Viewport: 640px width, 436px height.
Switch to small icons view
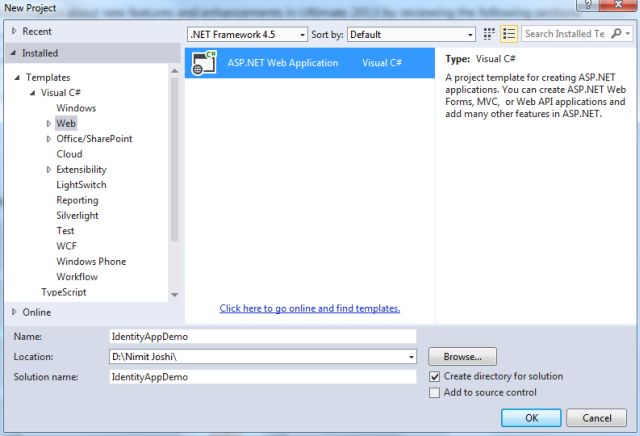489,34
